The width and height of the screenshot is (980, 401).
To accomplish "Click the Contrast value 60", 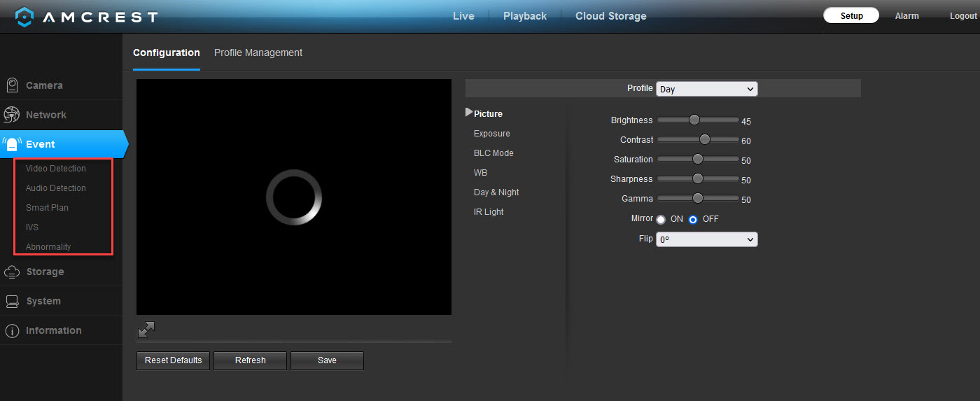I will point(746,141).
